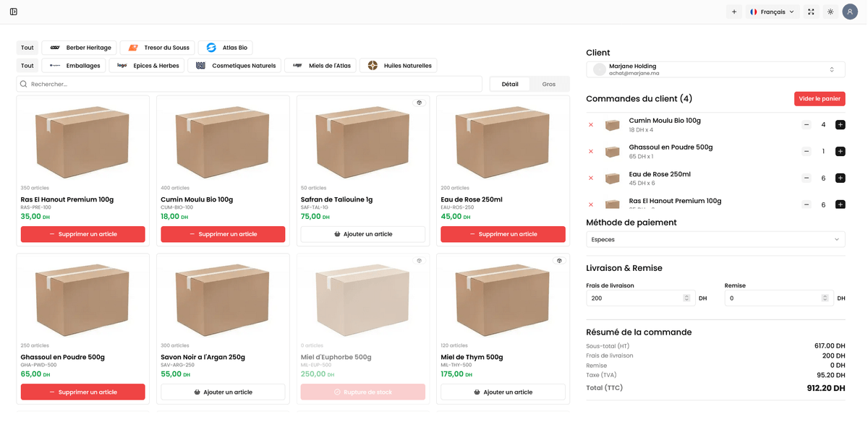Adjust the Frais de livraison stepper
Viewport: 868px width, 427px height.
click(x=686, y=298)
